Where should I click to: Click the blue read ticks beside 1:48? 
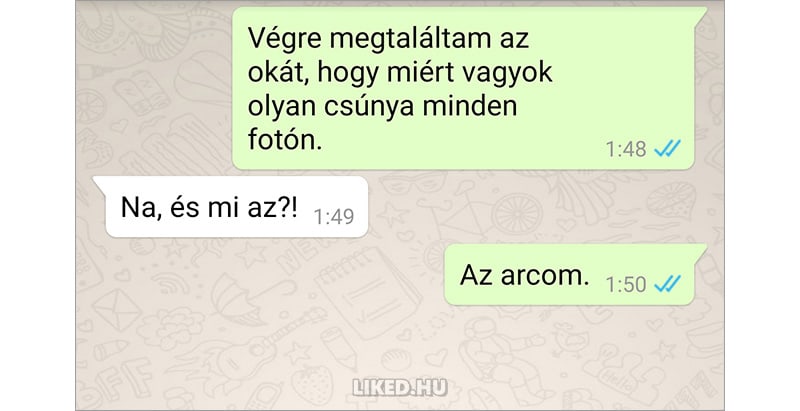[x=667, y=149]
